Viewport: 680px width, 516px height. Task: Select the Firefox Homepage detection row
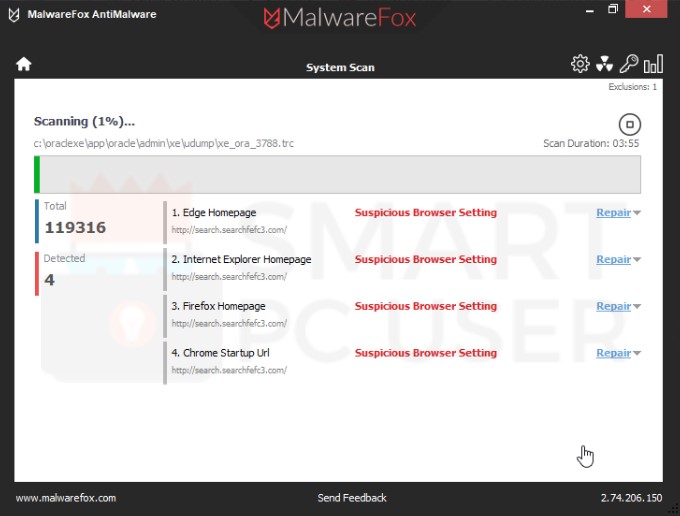point(402,316)
